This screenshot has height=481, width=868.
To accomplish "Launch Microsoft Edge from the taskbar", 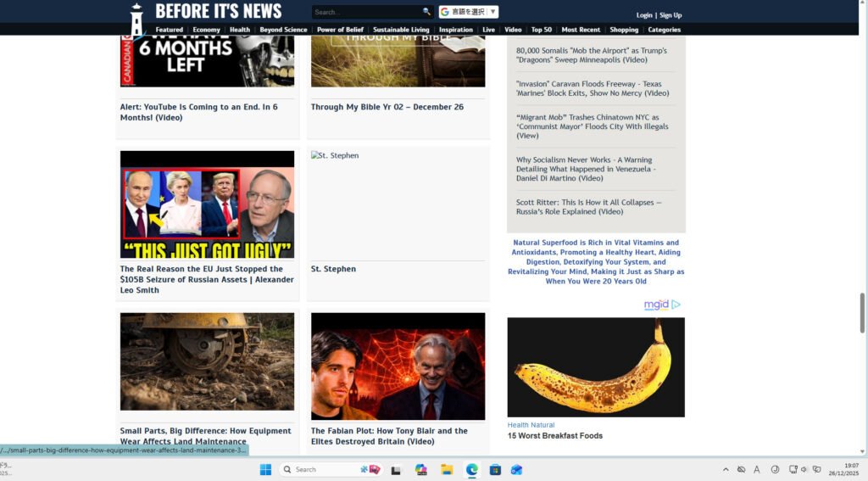I will pyautogui.click(x=470, y=469).
